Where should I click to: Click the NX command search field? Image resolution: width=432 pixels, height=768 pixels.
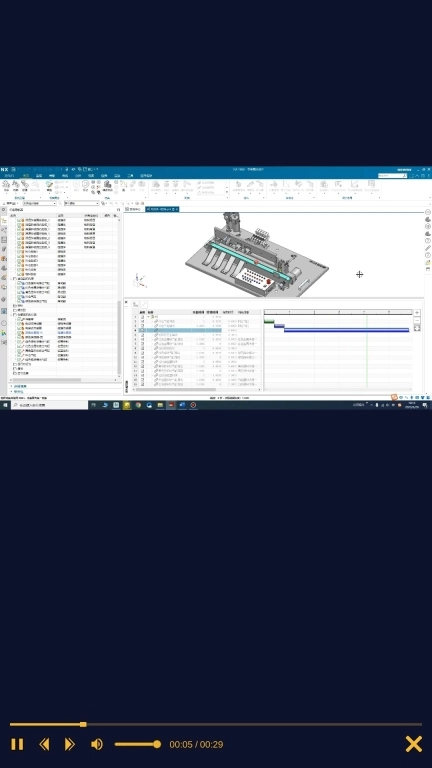click(x=392, y=175)
